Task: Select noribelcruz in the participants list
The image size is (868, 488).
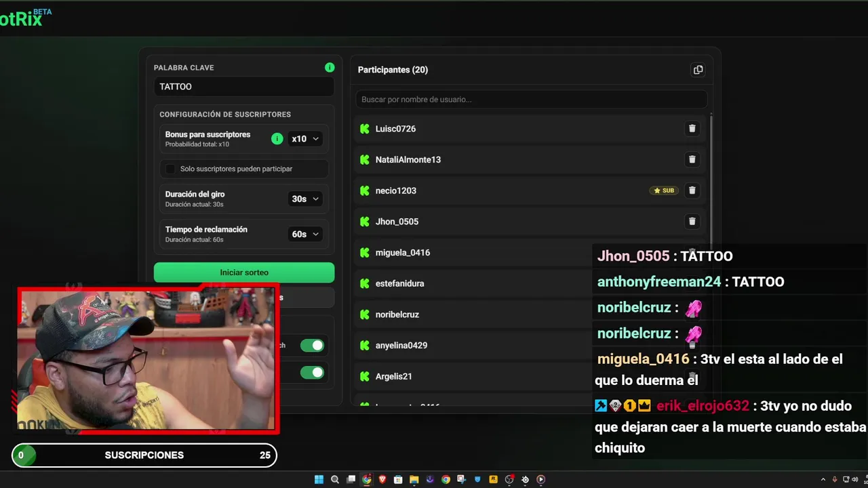Action: (397, 314)
